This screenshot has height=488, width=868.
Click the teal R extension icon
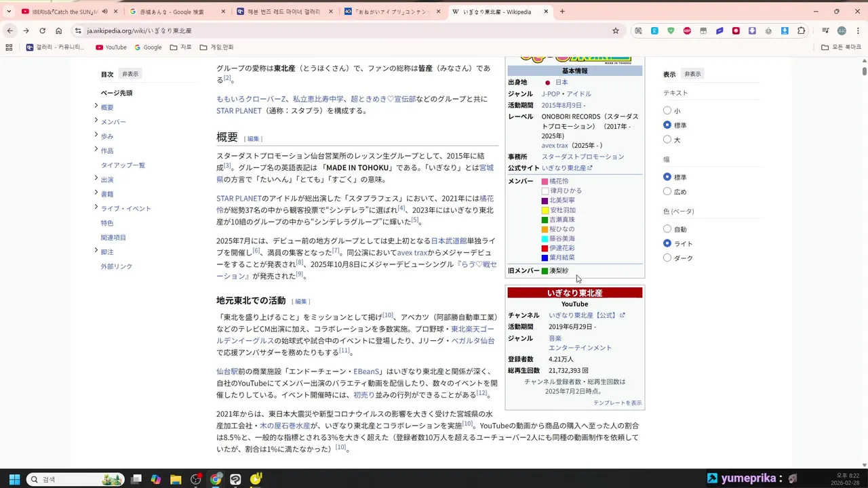pyautogui.click(x=654, y=30)
